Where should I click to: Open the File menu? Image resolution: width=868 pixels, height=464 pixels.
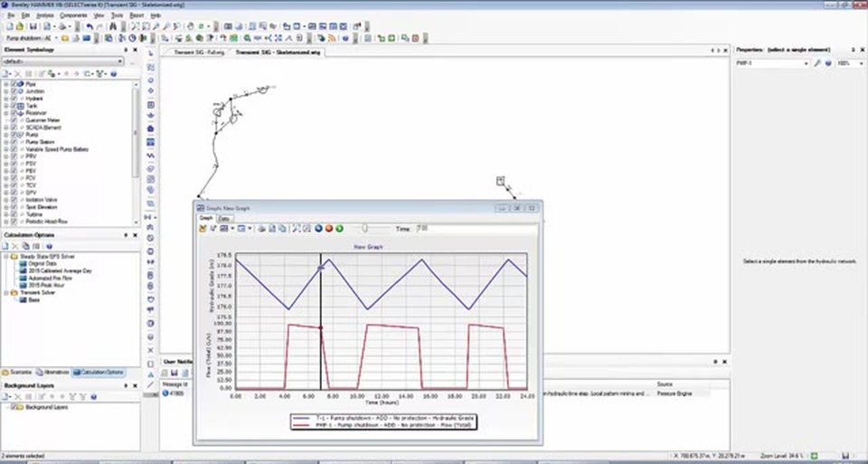tap(11, 15)
